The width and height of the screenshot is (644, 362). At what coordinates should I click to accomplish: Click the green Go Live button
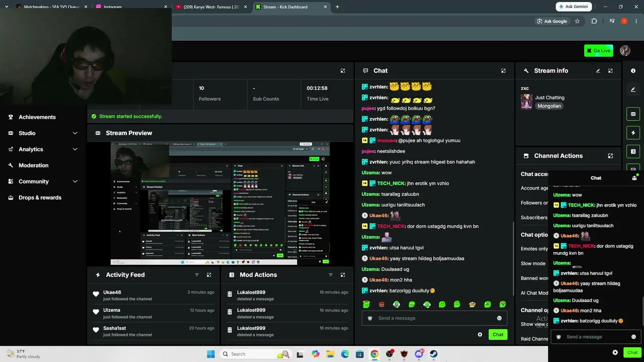pyautogui.click(x=599, y=50)
